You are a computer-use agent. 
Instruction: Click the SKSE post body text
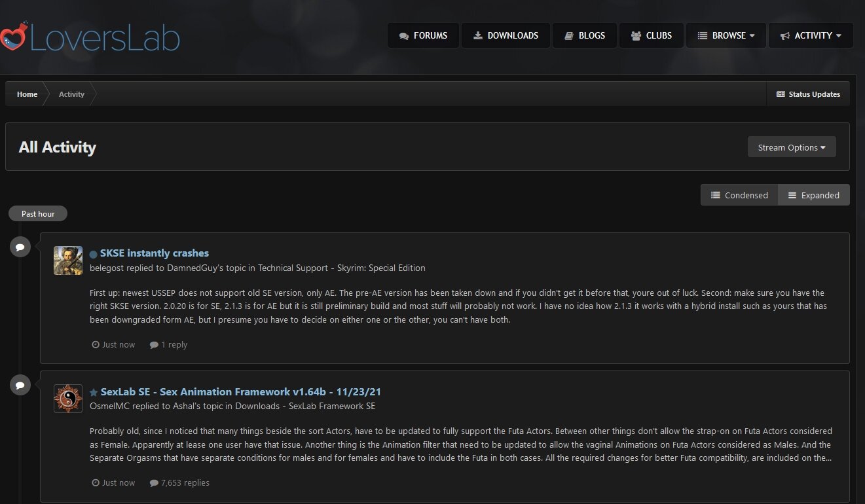pos(457,306)
